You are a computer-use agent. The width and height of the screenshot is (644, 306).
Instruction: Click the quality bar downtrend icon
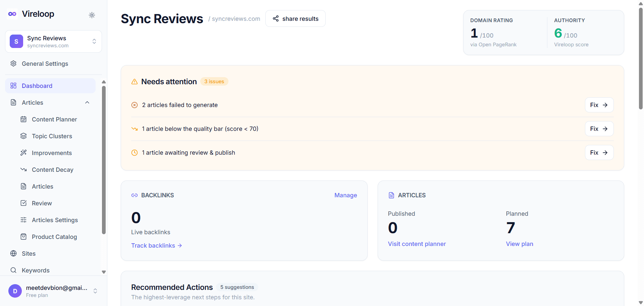coord(135,129)
